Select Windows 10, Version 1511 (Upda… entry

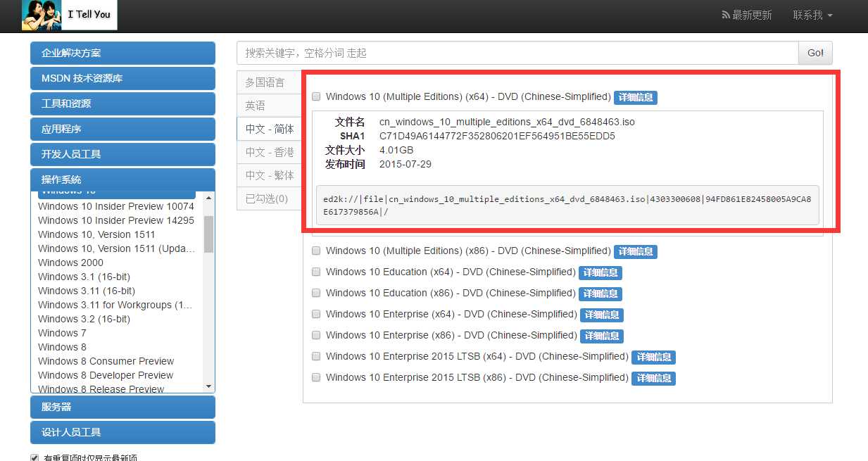(116, 248)
